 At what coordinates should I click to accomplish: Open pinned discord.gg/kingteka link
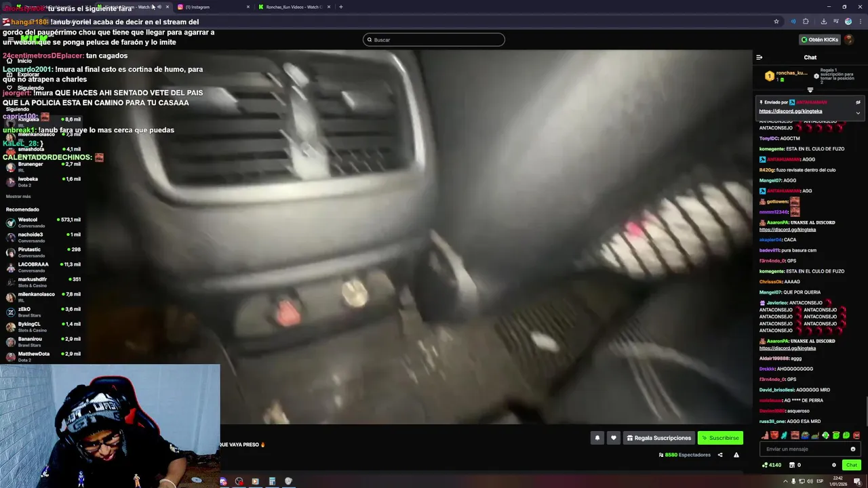(791, 111)
